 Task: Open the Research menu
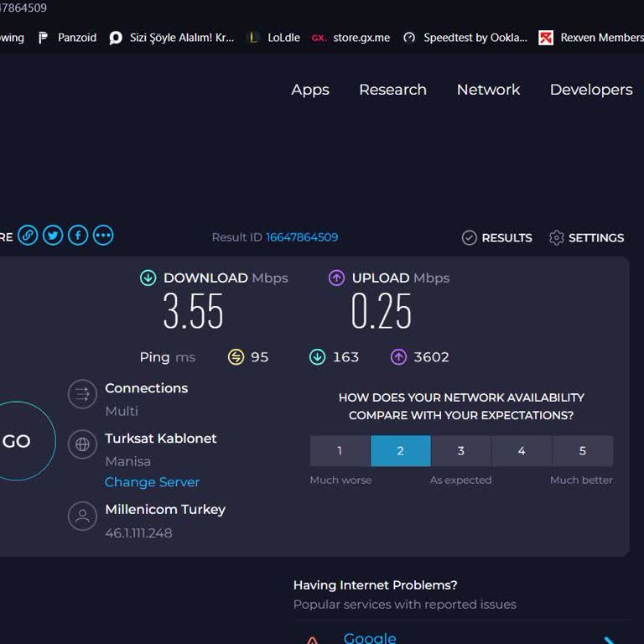pos(392,90)
